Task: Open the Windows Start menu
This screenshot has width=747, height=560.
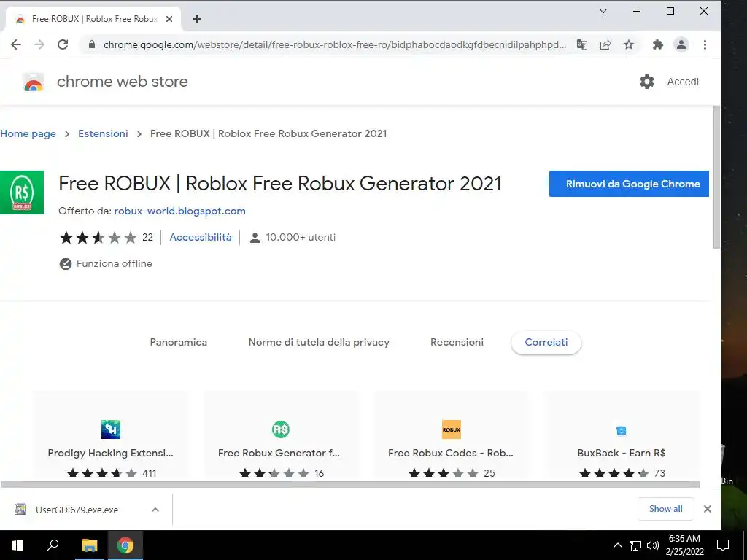Action: [x=18, y=545]
